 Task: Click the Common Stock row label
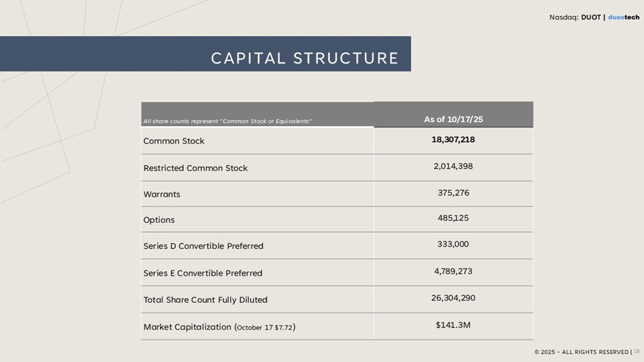coord(174,141)
